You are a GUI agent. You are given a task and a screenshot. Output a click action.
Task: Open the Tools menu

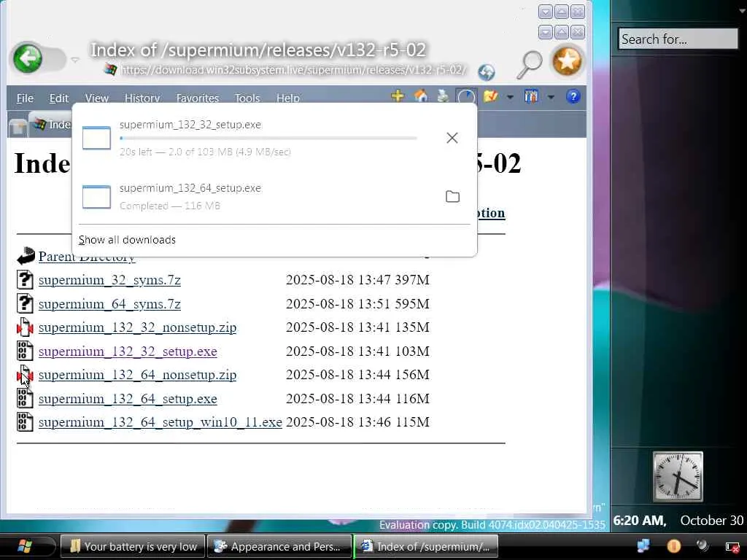tap(247, 98)
